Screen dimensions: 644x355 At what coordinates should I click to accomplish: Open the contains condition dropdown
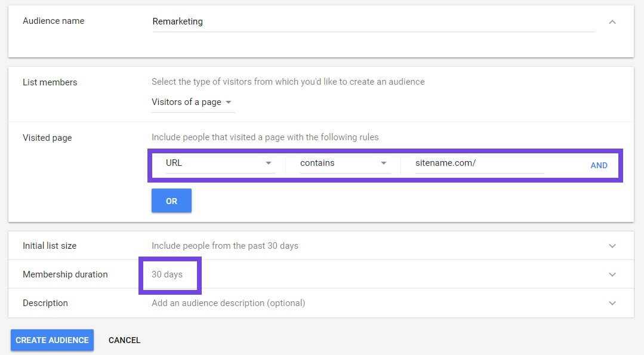[x=344, y=163]
